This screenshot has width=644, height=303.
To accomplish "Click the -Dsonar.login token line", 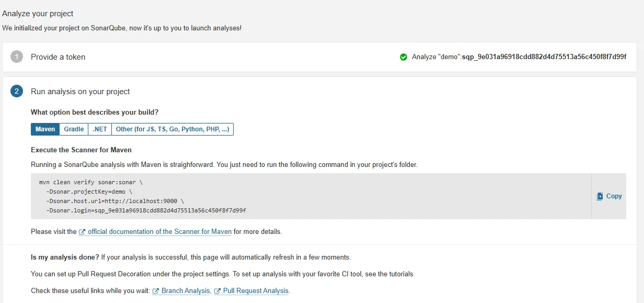I will 146,210.
